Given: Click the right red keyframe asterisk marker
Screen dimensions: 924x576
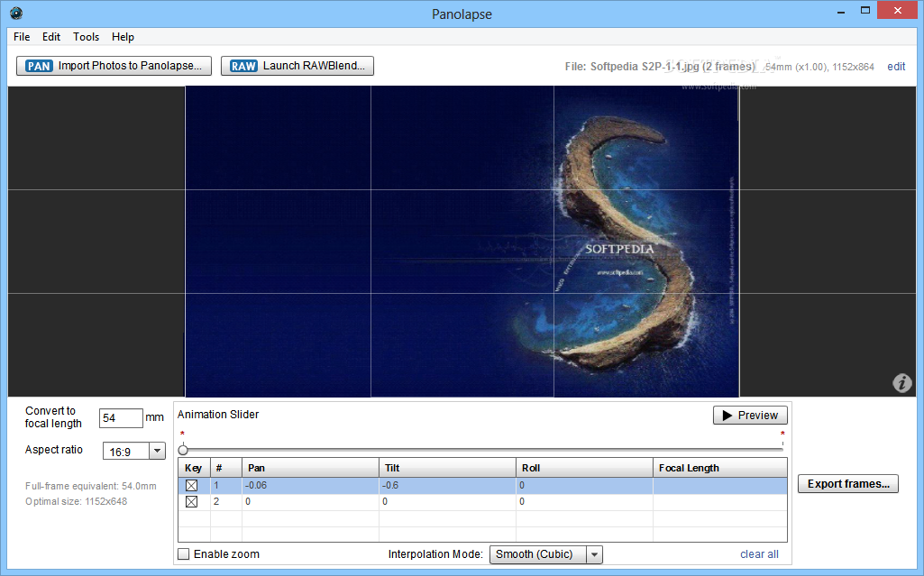Looking at the screenshot, I should [782, 434].
